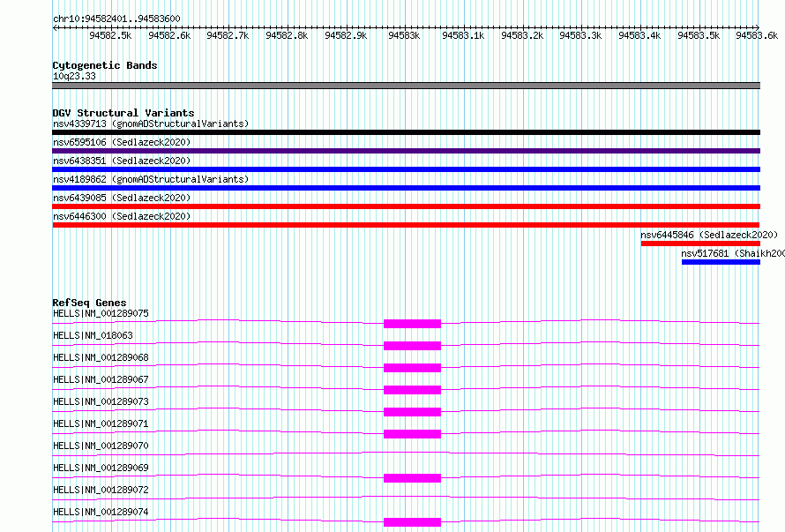Click the 94583.6k ruler tick label

[757, 35]
